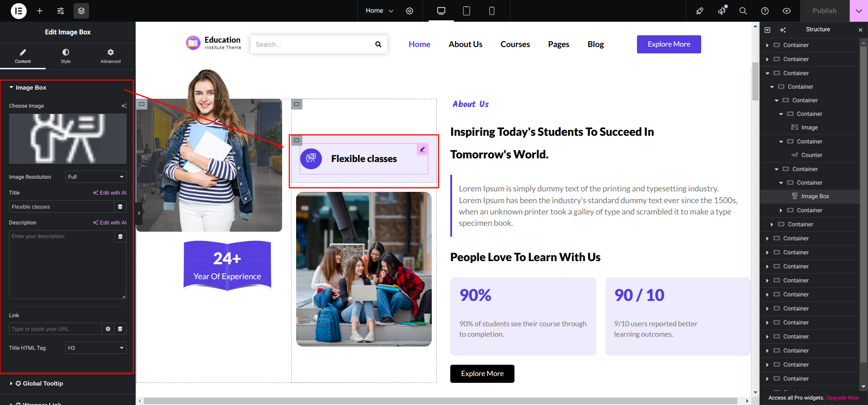Open the Publish options dropdown arrow
Screen dimensions: 868x405
[859, 11]
